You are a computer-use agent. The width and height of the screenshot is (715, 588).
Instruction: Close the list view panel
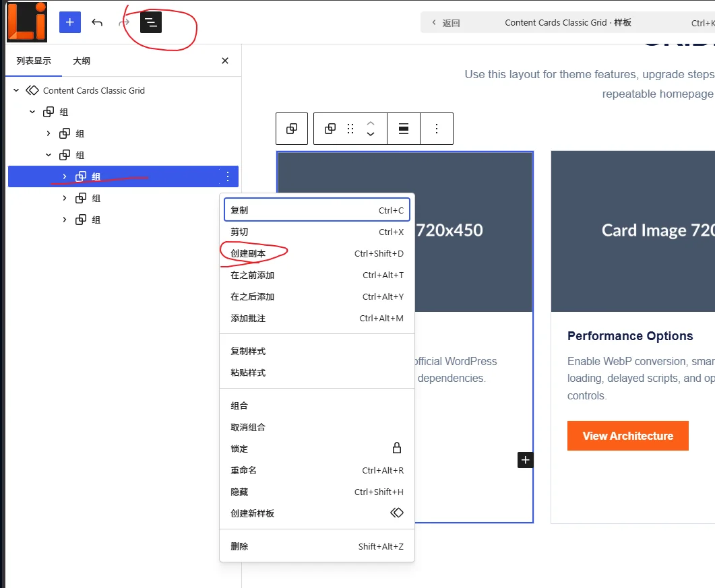(x=225, y=61)
